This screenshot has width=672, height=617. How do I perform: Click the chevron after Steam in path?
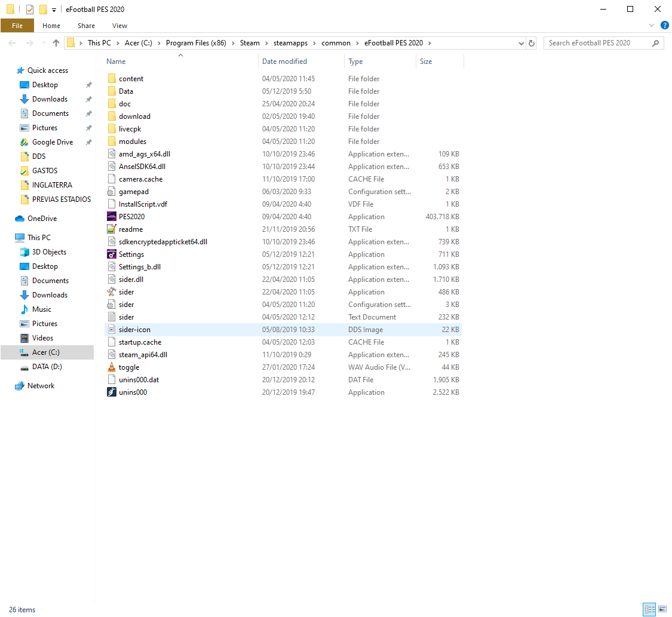pyautogui.click(x=266, y=43)
